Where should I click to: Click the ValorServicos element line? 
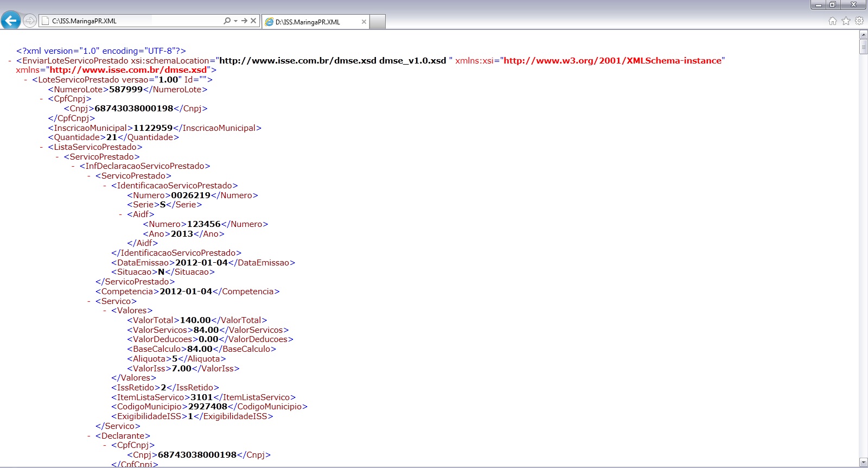(208, 330)
